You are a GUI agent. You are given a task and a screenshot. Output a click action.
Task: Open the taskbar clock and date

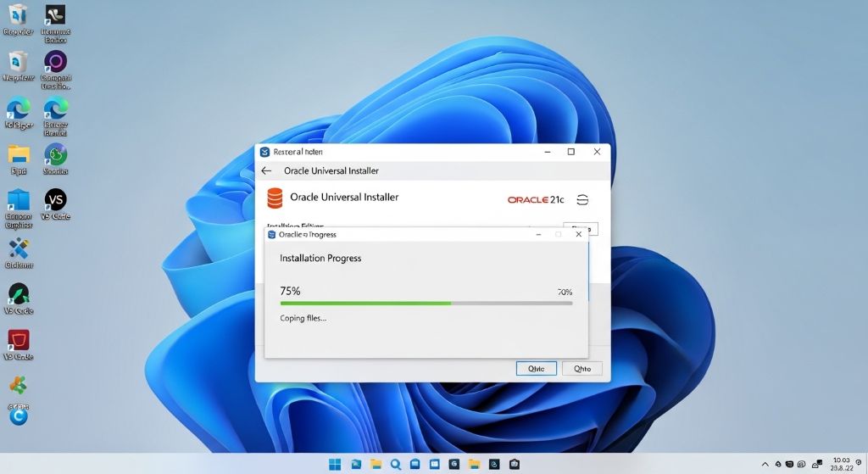[842, 464]
